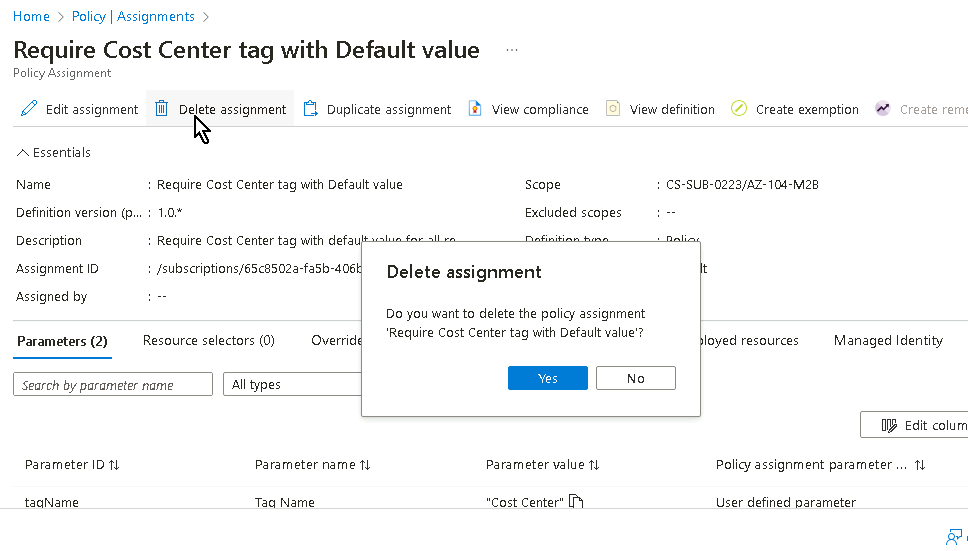The image size is (968, 551).
Task: Click the Edit assignment pencil icon
Action: 29,109
